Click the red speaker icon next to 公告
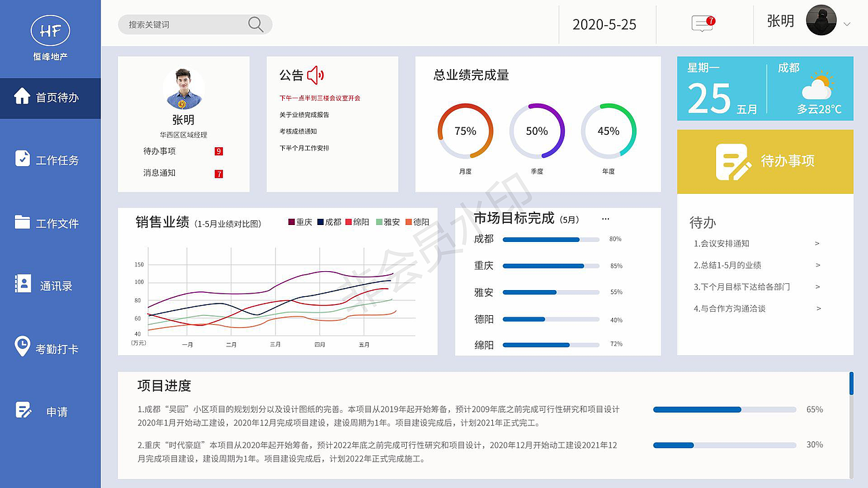The height and width of the screenshot is (488, 868). point(316,75)
